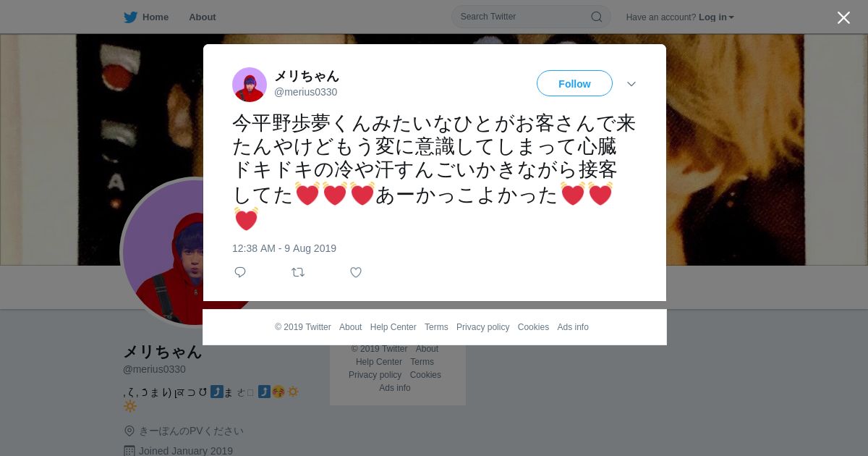Image resolution: width=868 pixels, height=456 pixels.
Task: Go to Home in top navigation
Action: coord(156,17)
